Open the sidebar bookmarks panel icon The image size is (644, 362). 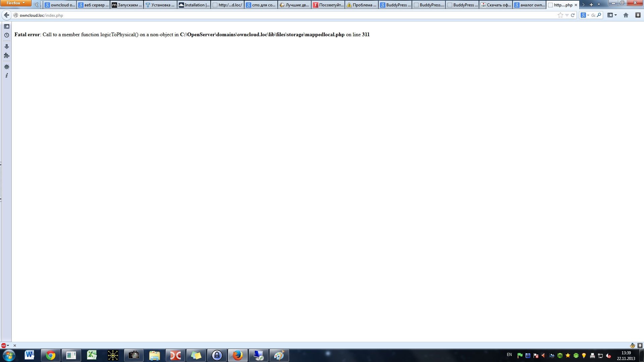tap(6, 26)
